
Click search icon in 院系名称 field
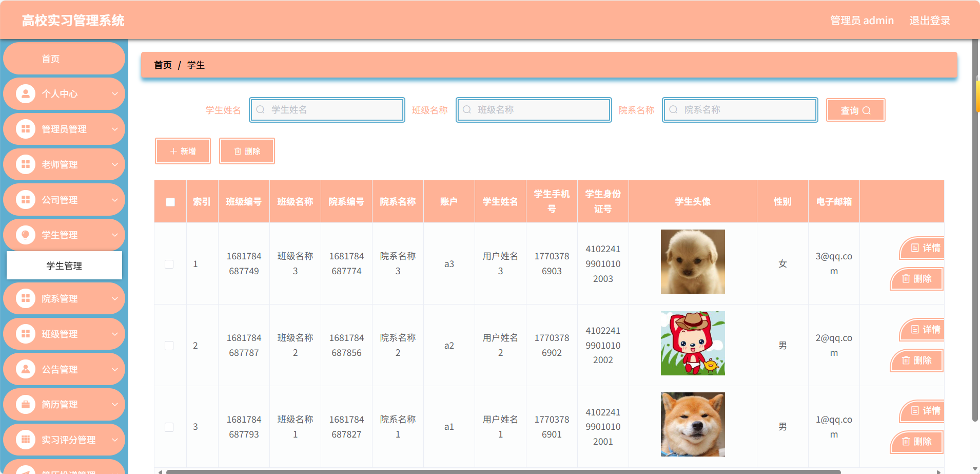pos(674,110)
